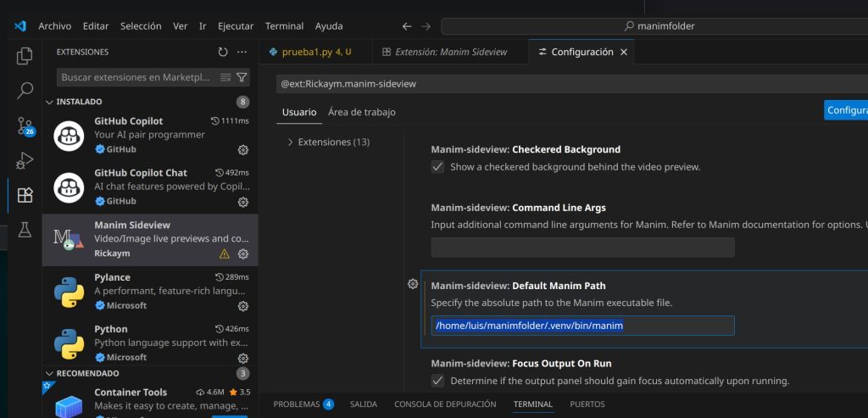Toggle the Checkered Background checkbox
This screenshot has width=868, height=418.
click(x=437, y=167)
